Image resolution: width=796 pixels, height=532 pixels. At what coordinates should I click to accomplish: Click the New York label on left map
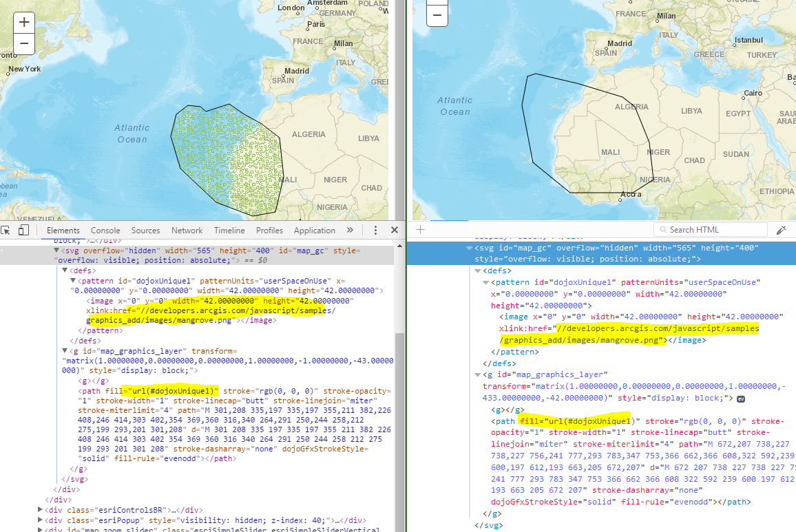coord(24,69)
